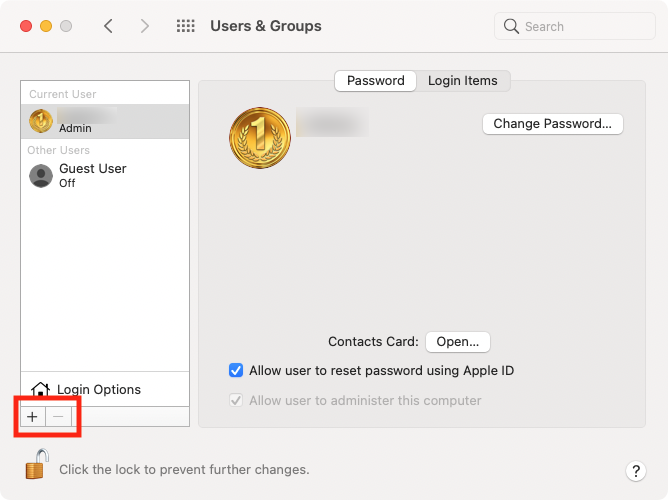668x500 pixels.
Task: Switch to the Password tab
Action: (x=375, y=80)
